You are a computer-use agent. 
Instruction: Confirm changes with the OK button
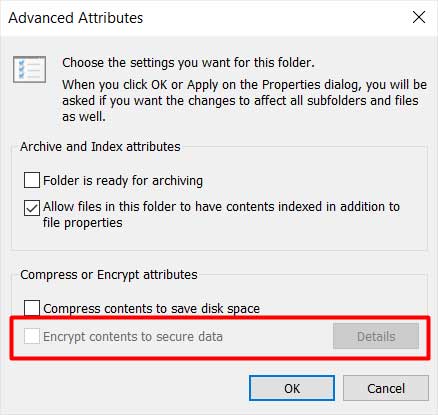pos(292,388)
